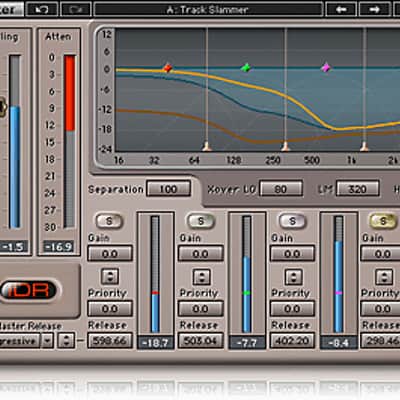Click the fourth band up-down stepper

click(384, 277)
